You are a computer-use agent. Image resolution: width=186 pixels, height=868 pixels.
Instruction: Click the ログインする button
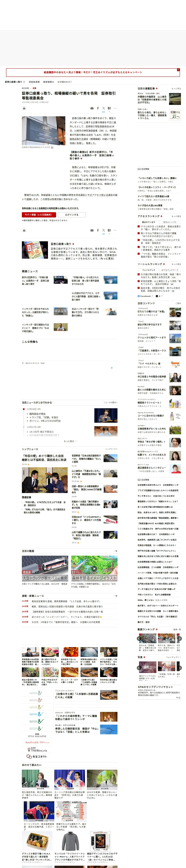[x=72, y=215]
